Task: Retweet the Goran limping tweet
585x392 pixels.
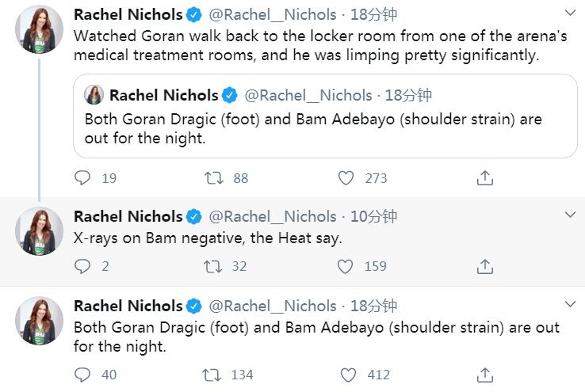Action: click(213, 178)
